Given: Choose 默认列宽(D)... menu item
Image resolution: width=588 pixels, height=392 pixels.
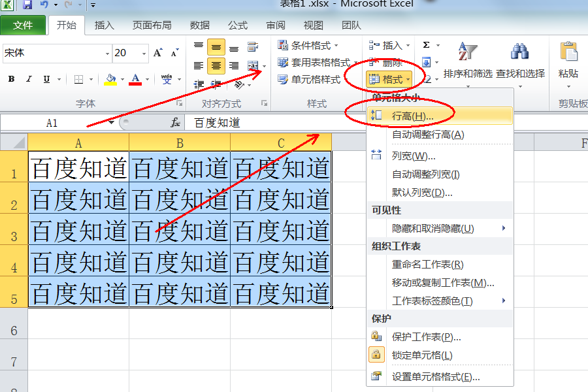Looking at the screenshot, I should (440, 193).
